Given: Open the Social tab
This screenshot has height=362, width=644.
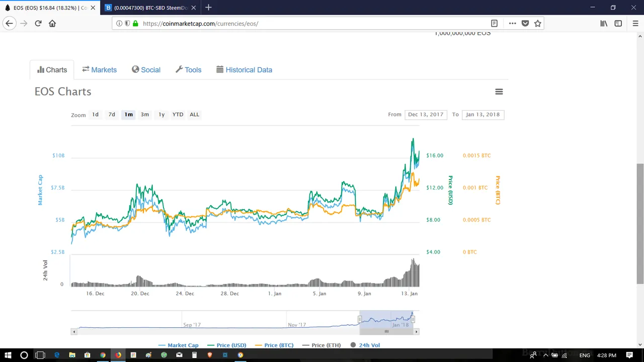Looking at the screenshot, I should [x=146, y=70].
